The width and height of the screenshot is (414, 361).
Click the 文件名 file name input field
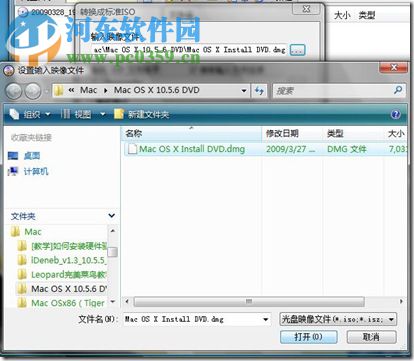[x=193, y=319]
